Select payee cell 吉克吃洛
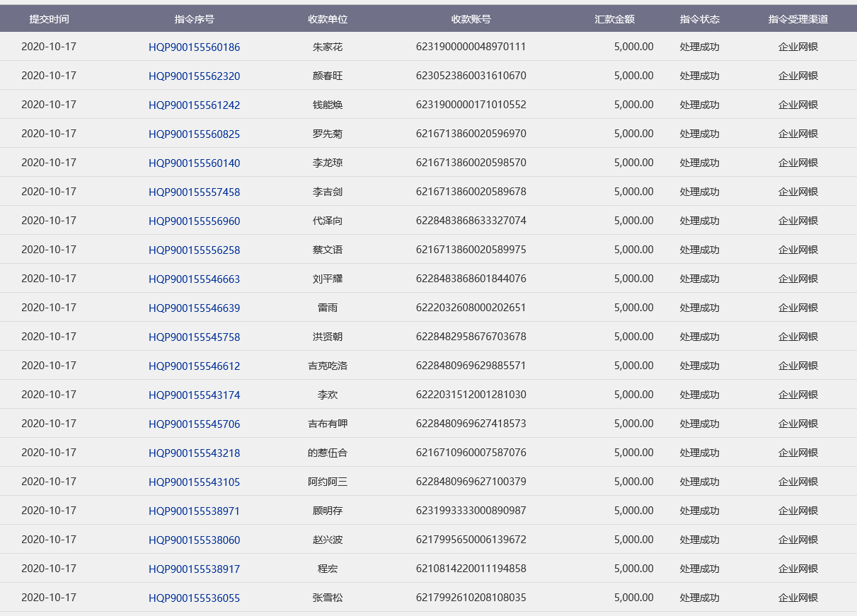 pyautogui.click(x=328, y=366)
